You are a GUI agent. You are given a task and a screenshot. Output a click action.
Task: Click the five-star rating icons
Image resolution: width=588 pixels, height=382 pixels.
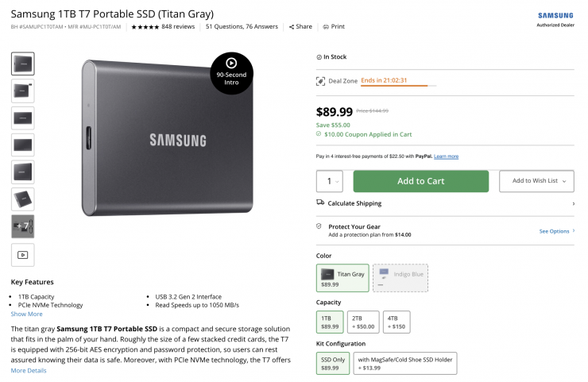pyautogui.click(x=145, y=26)
